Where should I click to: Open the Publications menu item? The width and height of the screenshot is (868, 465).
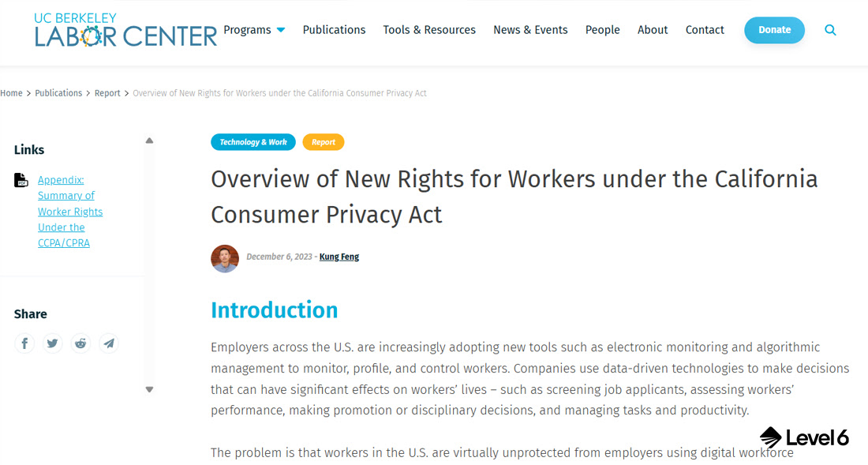click(334, 29)
